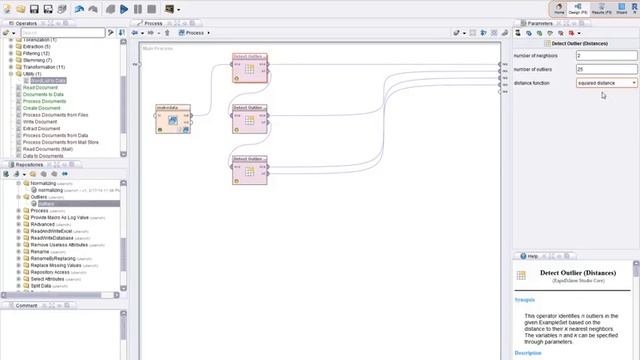Click the Undo arrow icon
Image resolution: width=640 pixels, height=360 pixels.
point(79,9)
